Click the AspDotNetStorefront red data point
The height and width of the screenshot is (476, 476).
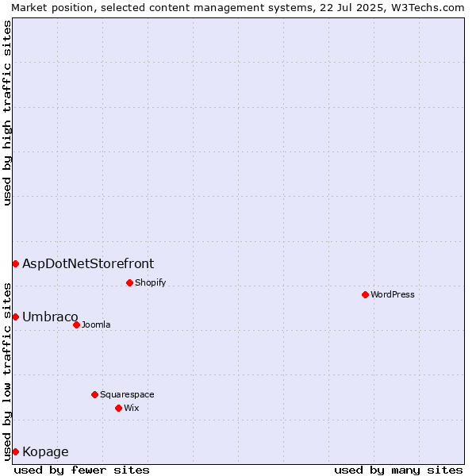pos(16,264)
